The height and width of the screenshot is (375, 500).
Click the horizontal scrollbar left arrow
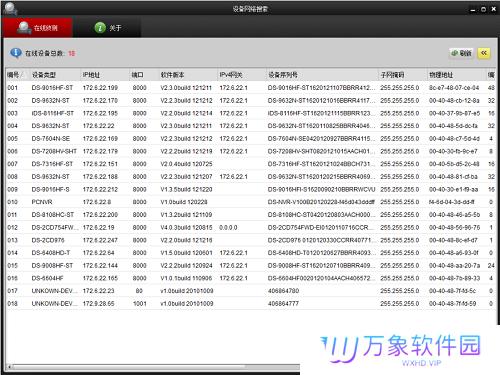pyautogui.click(x=9, y=367)
